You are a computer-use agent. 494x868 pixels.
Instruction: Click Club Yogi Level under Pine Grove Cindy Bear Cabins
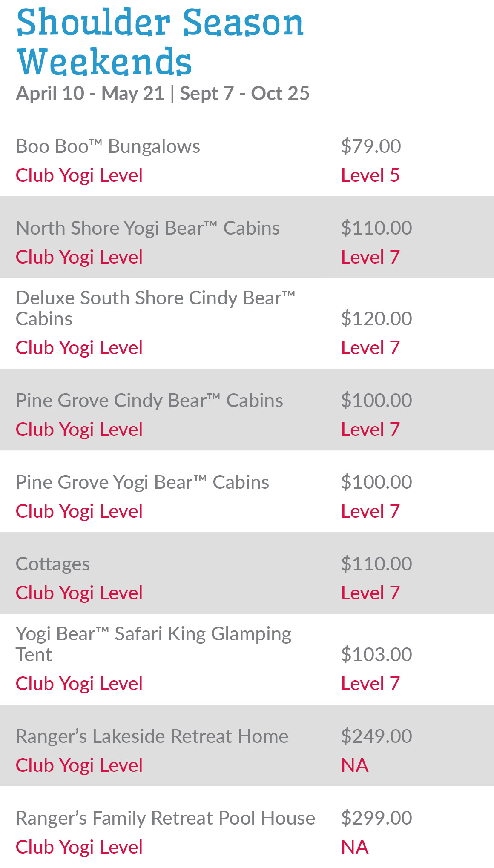pos(79,430)
